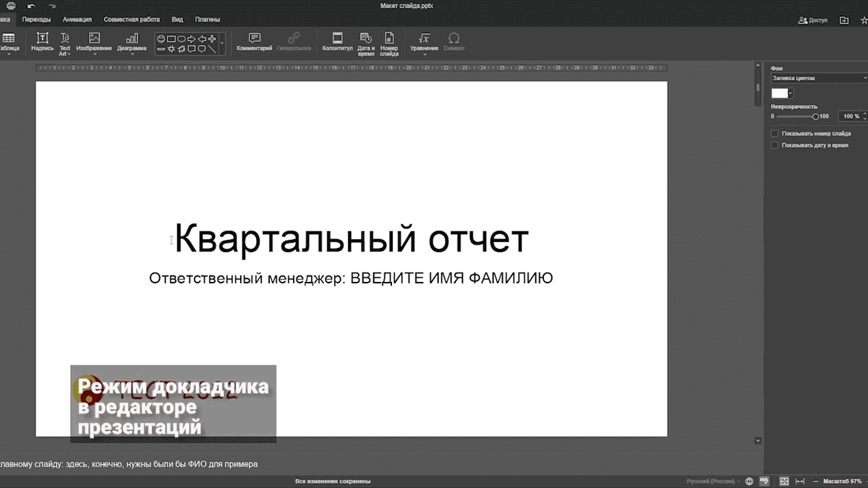Pick the rectangle shape
This screenshot has height=488, width=868.
coord(171,38)
